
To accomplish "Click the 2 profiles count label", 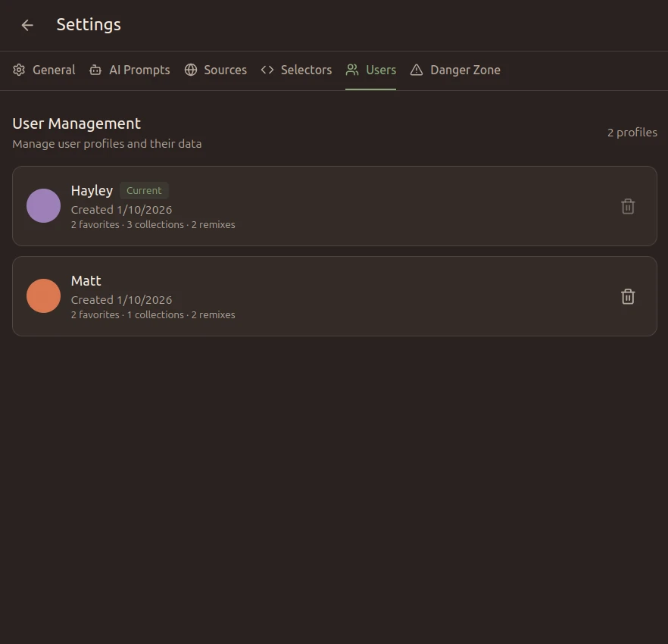I will [632, 132].
